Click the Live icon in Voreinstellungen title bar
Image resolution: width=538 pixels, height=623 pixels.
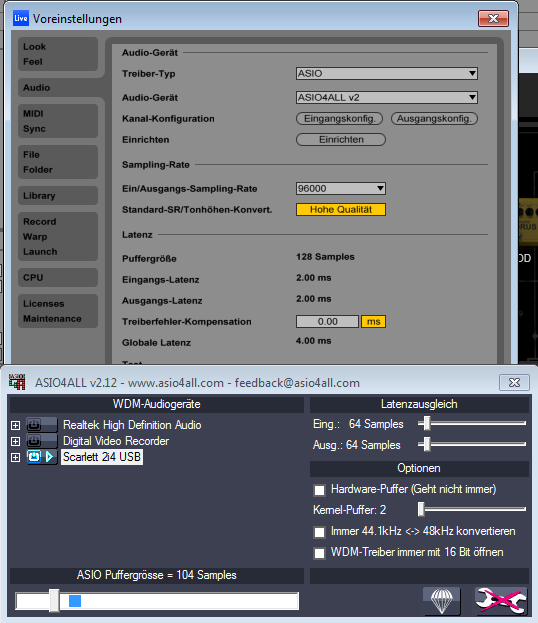tap(21, 18)
